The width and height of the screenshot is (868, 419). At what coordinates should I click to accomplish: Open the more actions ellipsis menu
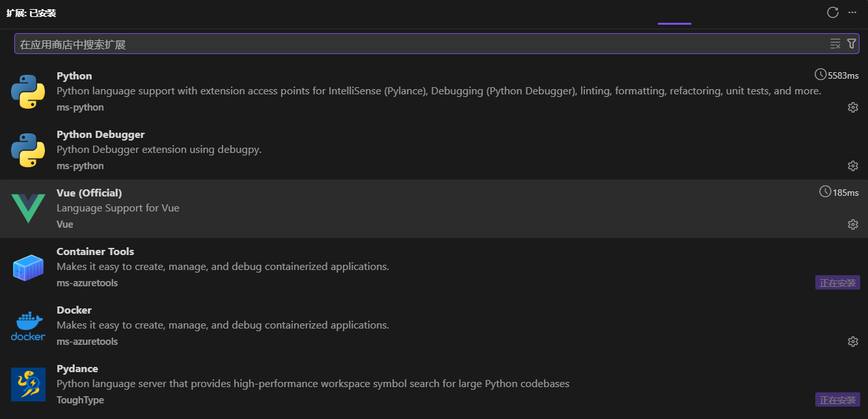[x=852, y=12]
